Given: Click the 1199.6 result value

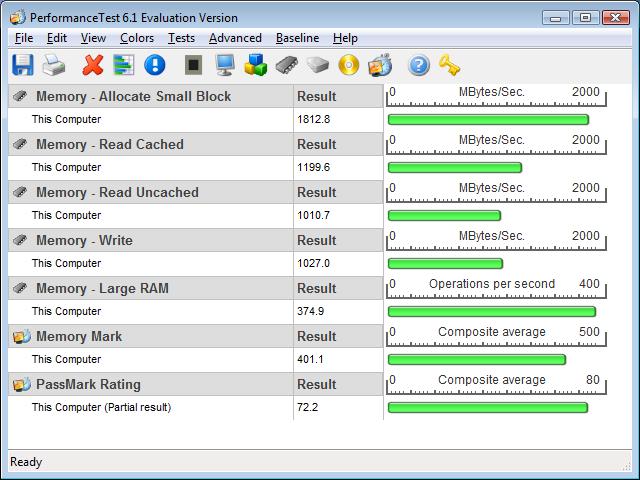Looking at the screenshot, I should [x=313, y=167].
